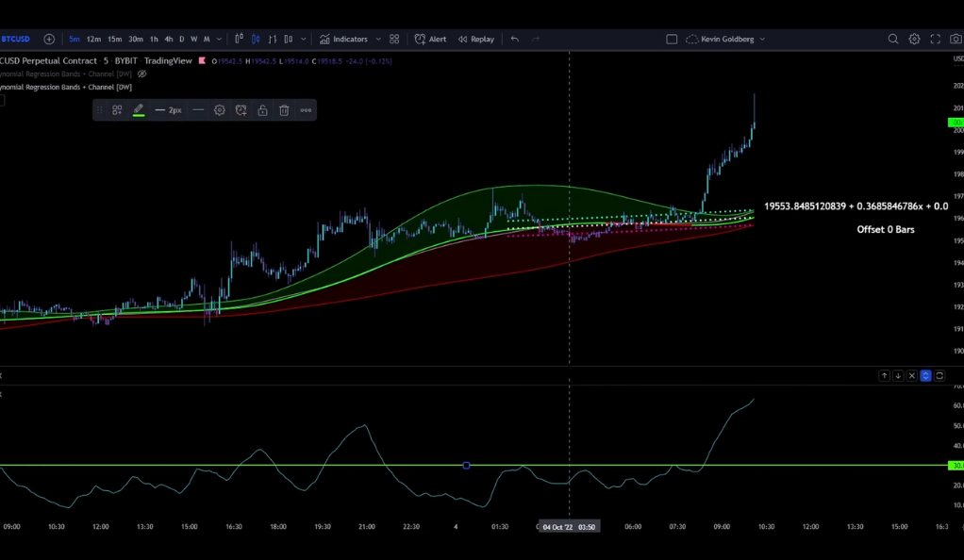The width and height of the screenshot is (964, 560).
Task: Add alert on drawing from floating toolbar
Action: click(241, 110)
